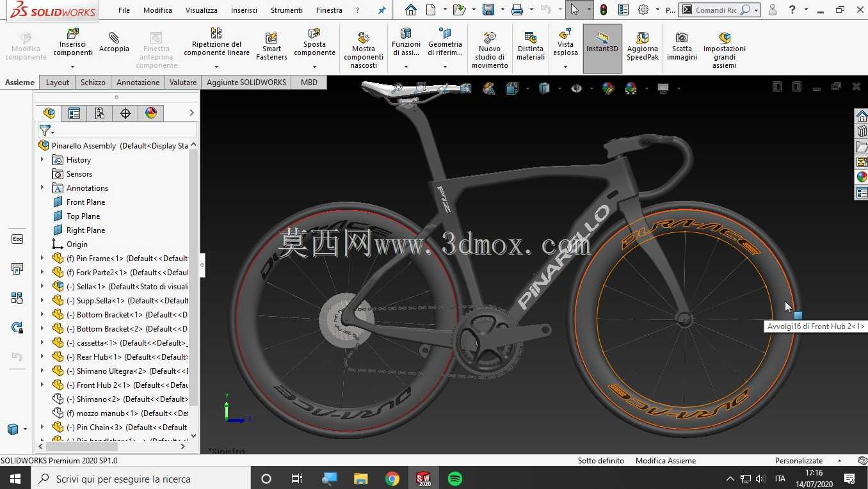Image resolution: width=868 pixels, height=489 pixels.
Task: Open the DisplayManager color sphere tab
Action: pyautogui.click(x=151, y=113)
